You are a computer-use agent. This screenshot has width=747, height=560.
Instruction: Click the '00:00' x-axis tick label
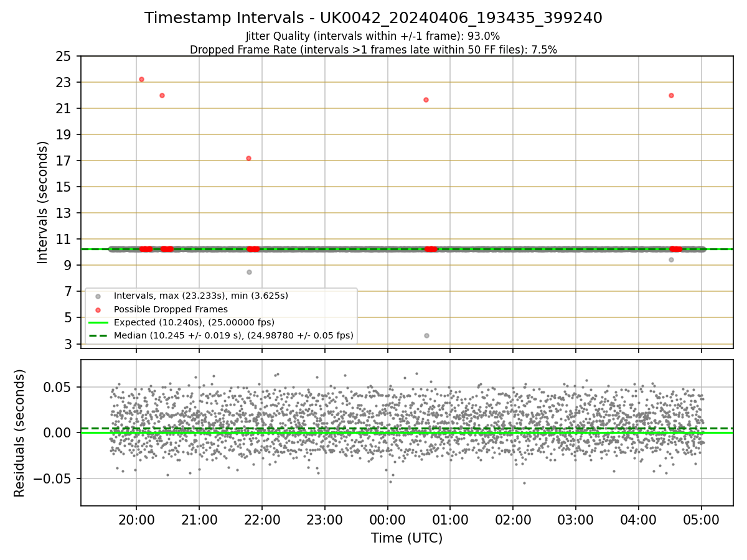388,519
